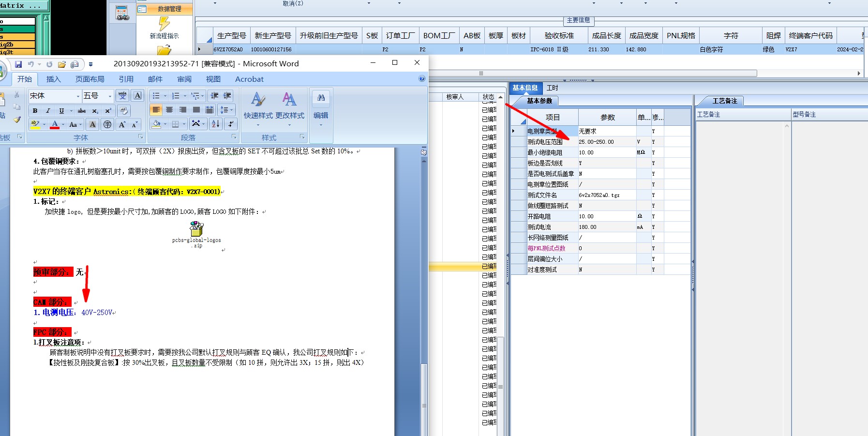The width and height of the screenshot is (868, 436).
Task: Click 验收标准 column header
Action: [559, 36]
